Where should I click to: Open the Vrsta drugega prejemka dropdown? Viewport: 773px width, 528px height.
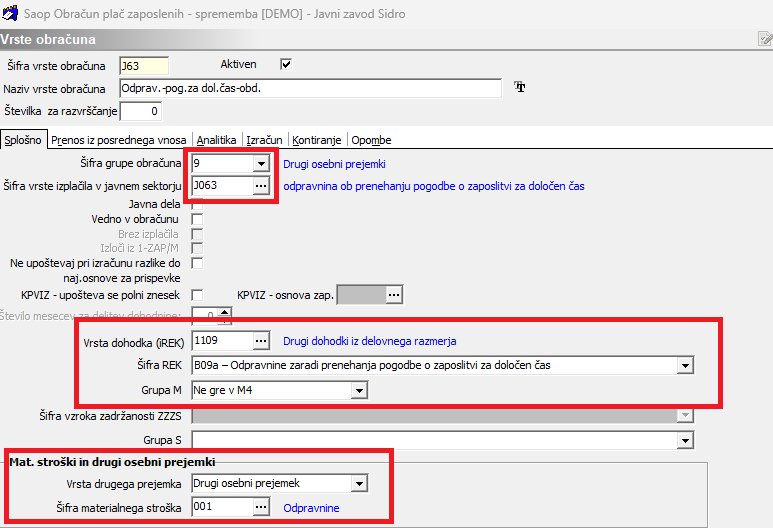click(x=359, y=484)
